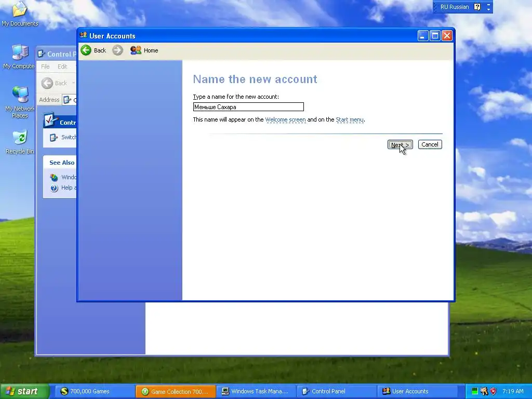Open the Start menu help link
The width and height of the screenshot is (532, 399).
pos(350,119)
